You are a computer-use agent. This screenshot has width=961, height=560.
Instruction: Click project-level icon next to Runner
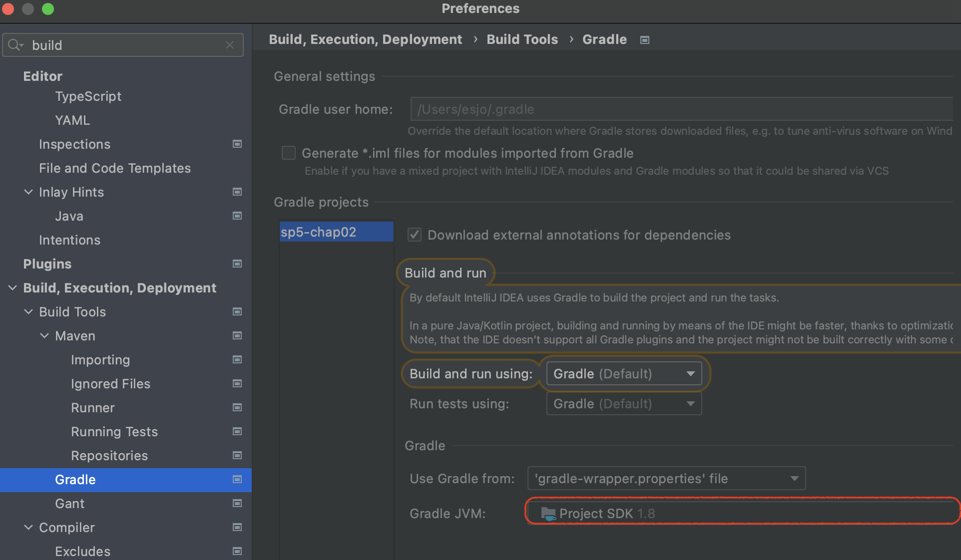coord(237,407)
